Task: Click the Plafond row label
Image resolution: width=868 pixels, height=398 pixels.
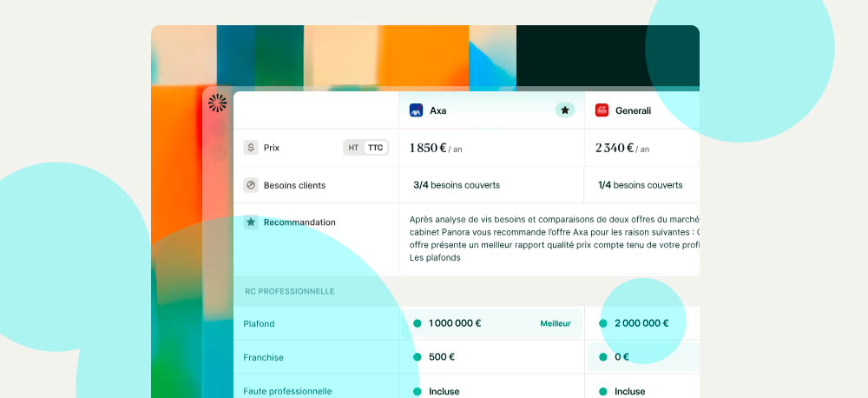Action: pos(259,324)
